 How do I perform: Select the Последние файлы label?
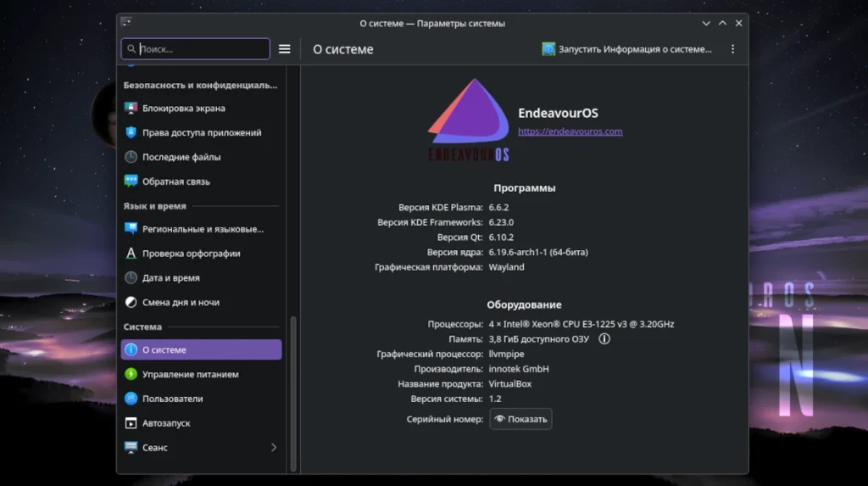pyautogui.click(x=181, y=157)
